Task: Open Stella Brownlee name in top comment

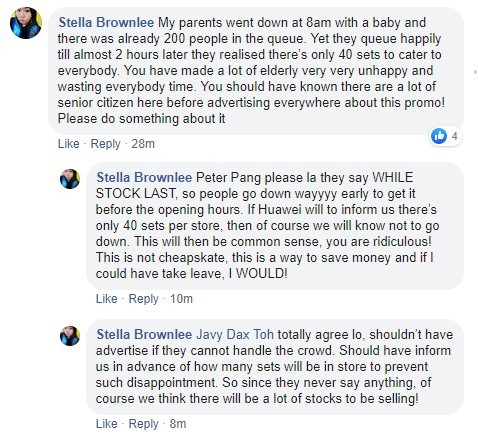Action: coord(106,23)
